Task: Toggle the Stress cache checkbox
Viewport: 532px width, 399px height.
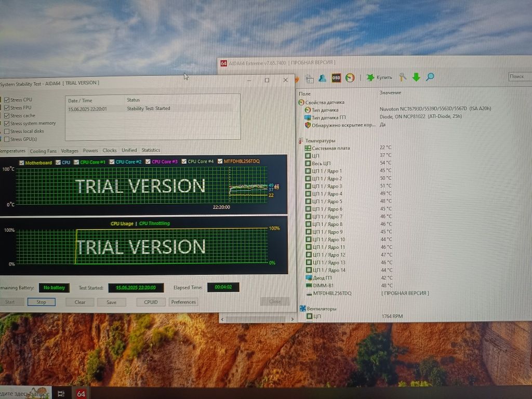Action: [x=7, y=115]
